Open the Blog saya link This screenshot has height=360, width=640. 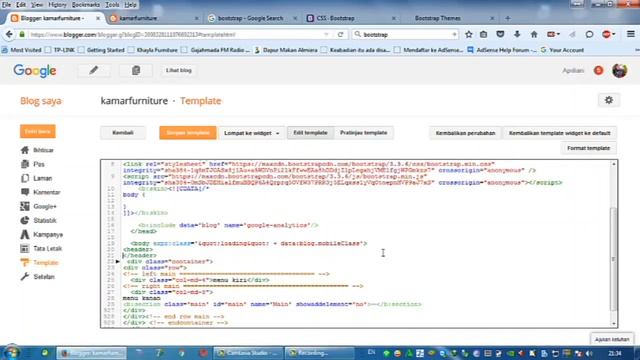[41, 101]
